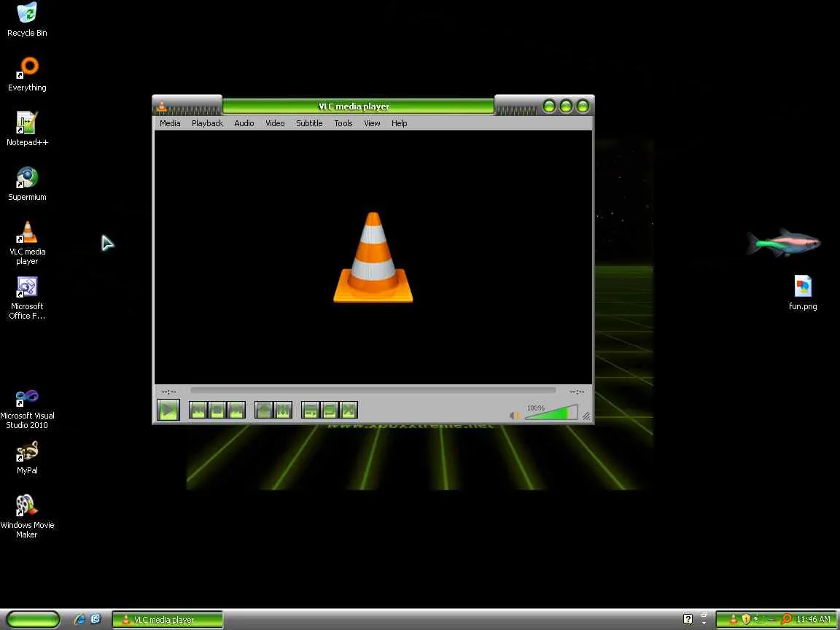The image size is (840, 630).
Task: Select the Everything desktop shortcut
Action: pyautogui.click(x=27, y=74)
